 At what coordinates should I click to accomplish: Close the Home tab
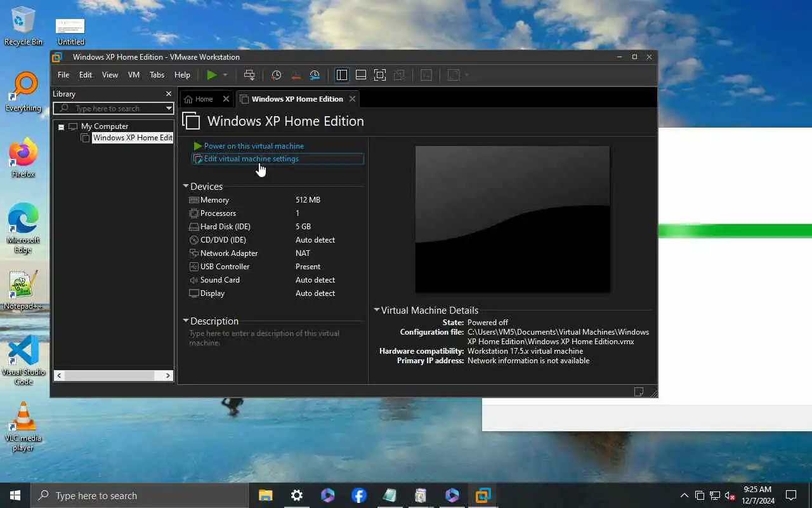point(226,99)
